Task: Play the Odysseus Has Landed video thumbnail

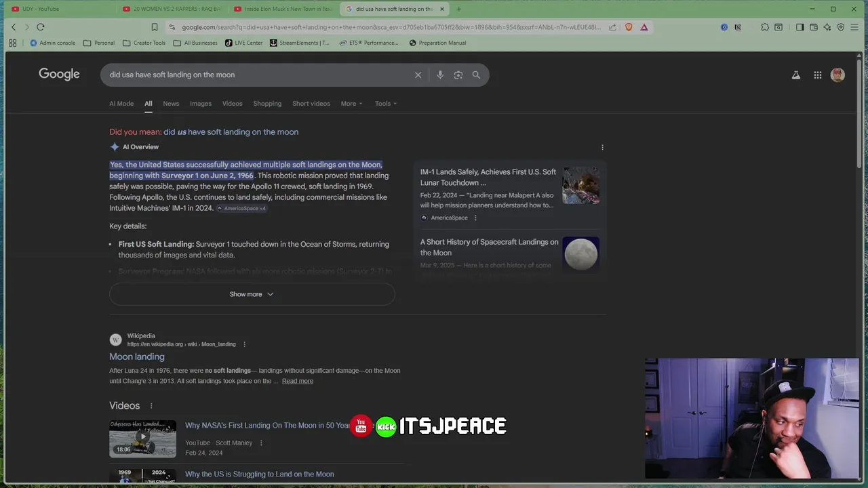Action: point(142,439)
